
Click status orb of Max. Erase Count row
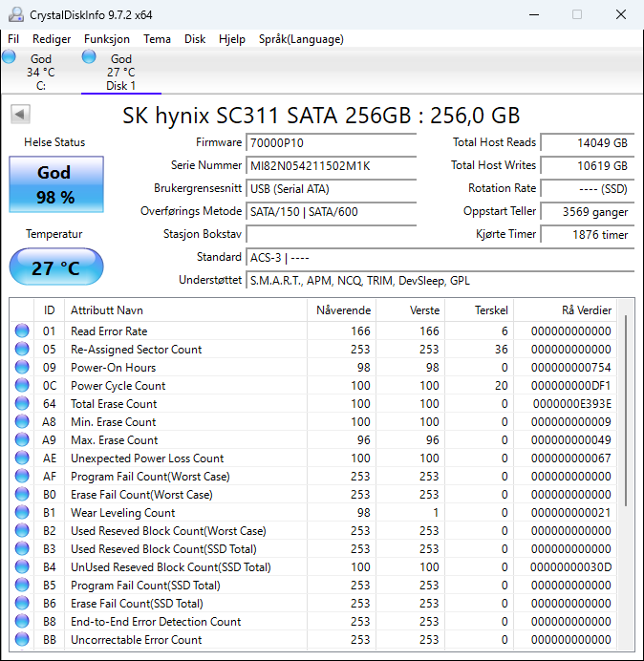[22, 439]
